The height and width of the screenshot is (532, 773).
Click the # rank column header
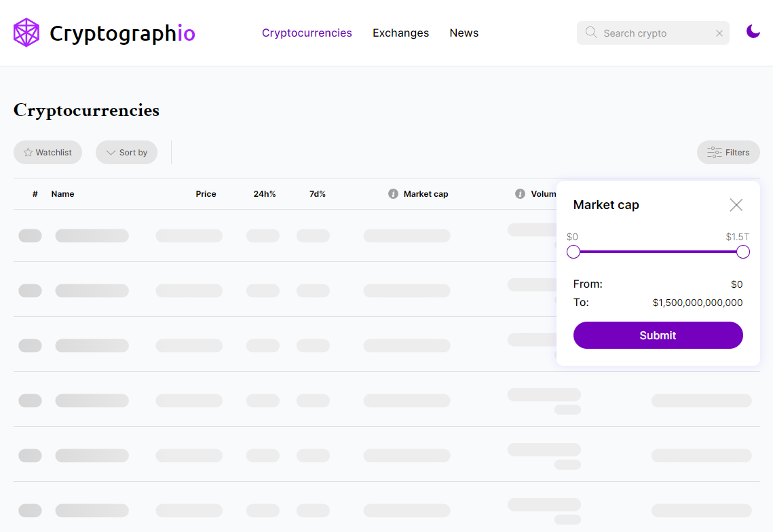coord(35,194)
